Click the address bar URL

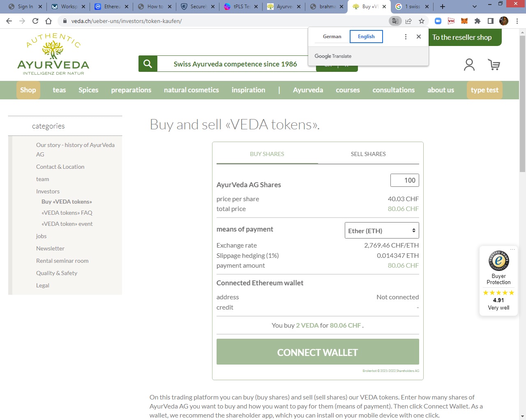[x=127, y=21]
